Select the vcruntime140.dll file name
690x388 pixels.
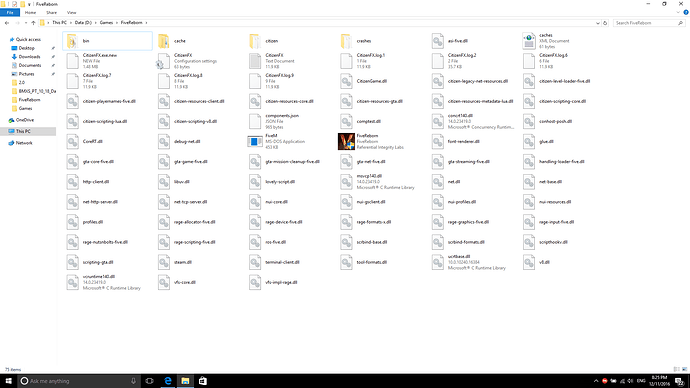coord(99,277)
